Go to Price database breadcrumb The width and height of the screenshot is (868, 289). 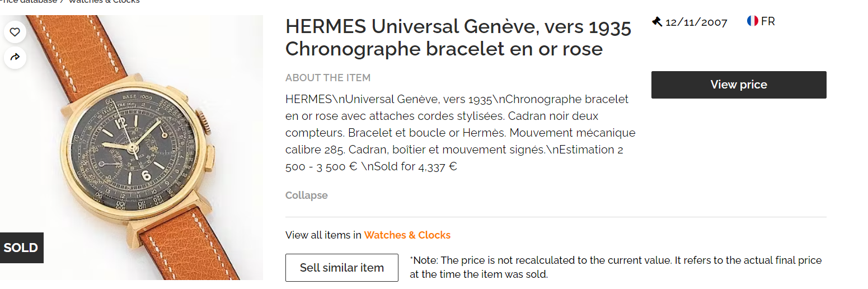(x=28, y=2)
